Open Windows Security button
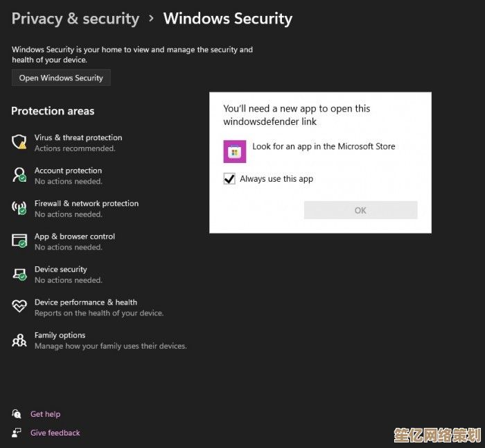Image resolution: width=485 pixels, height=448 pixels. click(x=61, y=78)
